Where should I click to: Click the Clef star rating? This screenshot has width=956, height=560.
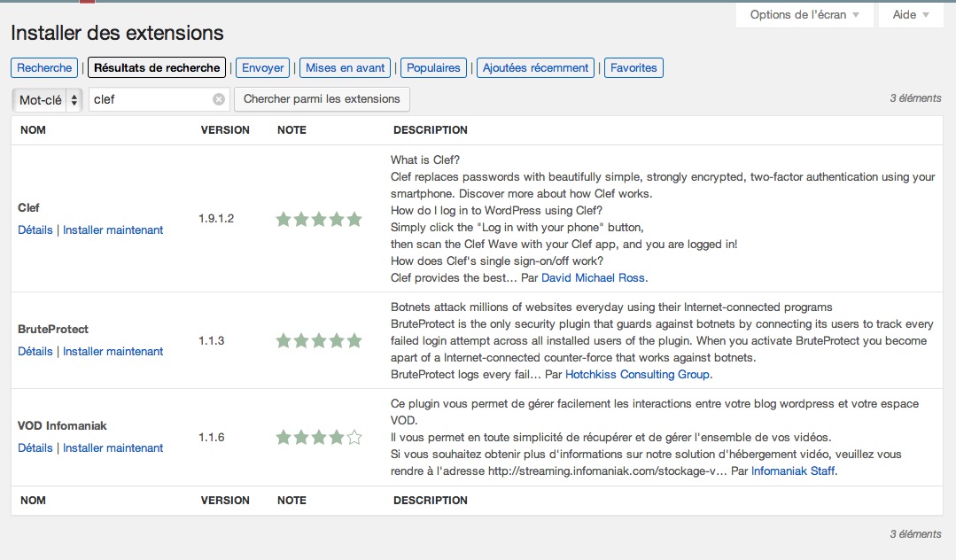point(319,219)
